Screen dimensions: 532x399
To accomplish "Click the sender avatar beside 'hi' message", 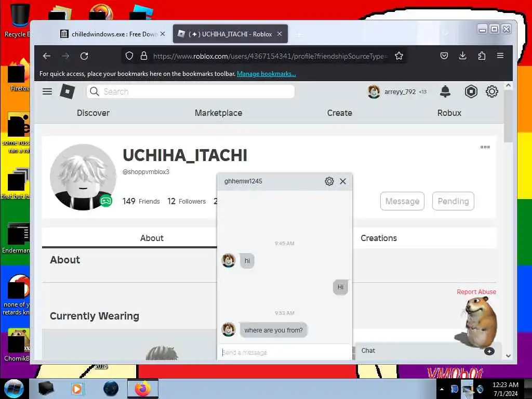I will coord(229,260).
